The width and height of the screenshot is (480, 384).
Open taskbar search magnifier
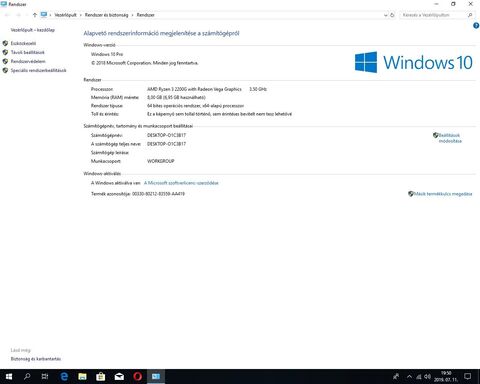[x=27, y=377]
